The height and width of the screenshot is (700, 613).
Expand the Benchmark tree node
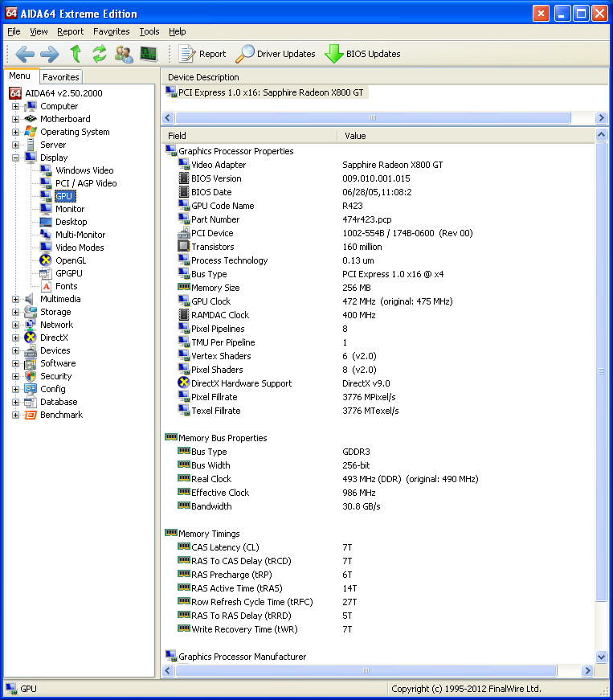point(15,415)
